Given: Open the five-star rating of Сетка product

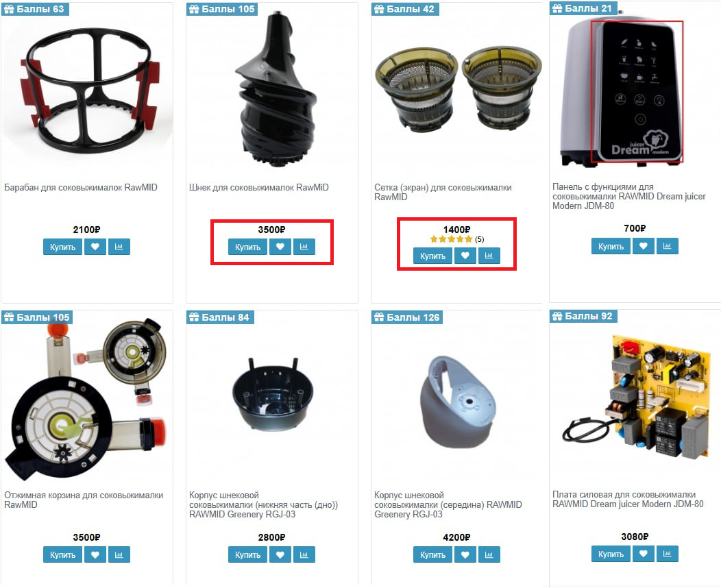Looking at the screenshot, I should pos(451,239).
